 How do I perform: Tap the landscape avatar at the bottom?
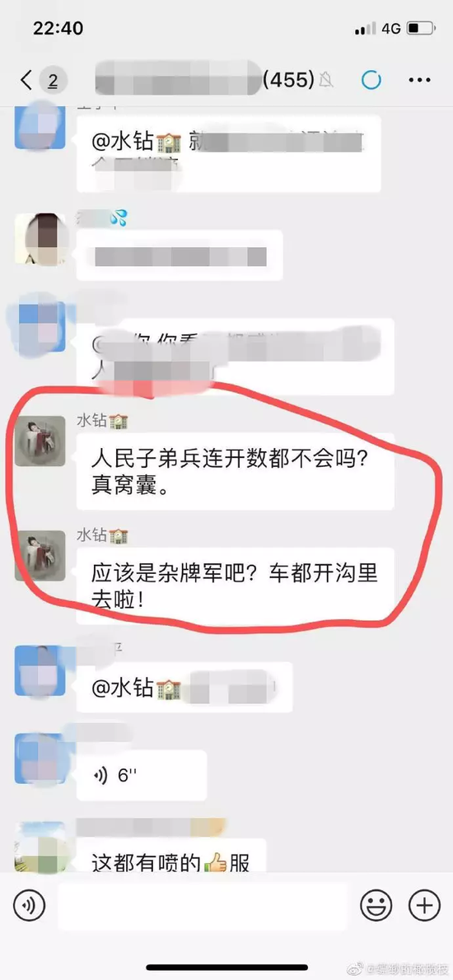point(40,847)
